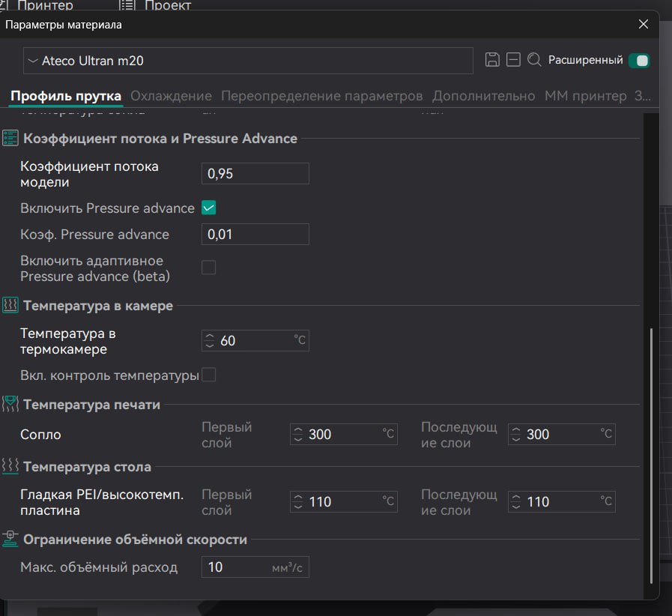Click the chamber temperature section icon

(10, 306)
